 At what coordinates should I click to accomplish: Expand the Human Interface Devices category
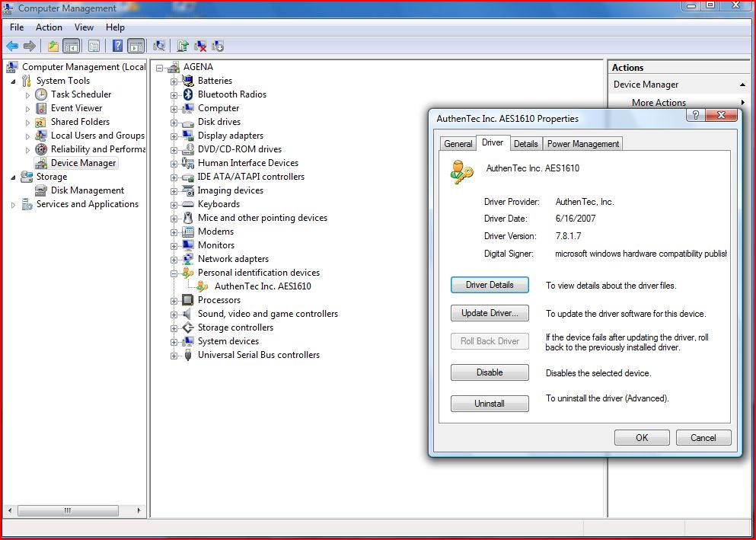pyautogui.click(x=174, y=164)
